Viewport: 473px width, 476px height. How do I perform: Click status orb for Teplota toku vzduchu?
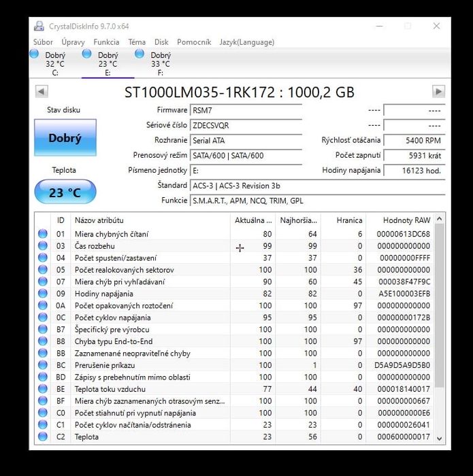(x=43, y=388)
